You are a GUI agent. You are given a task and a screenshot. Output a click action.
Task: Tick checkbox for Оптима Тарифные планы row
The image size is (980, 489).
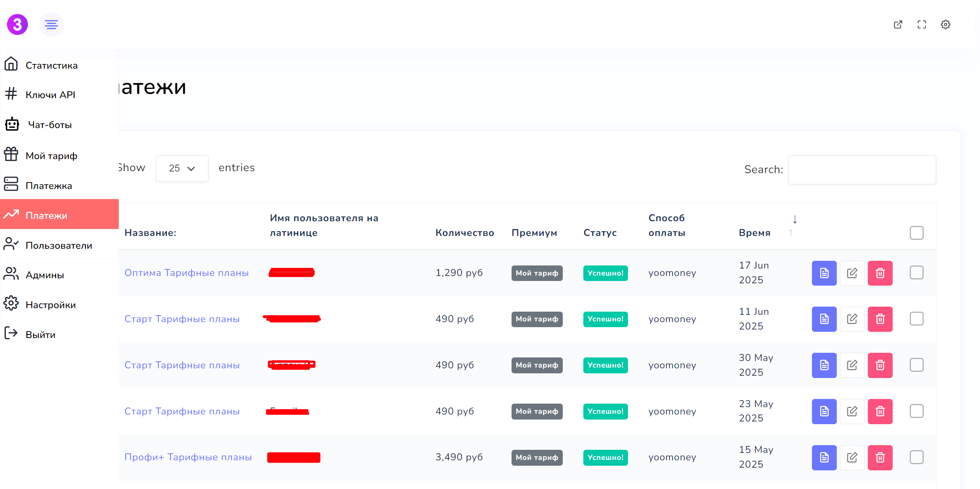(916, 272)
